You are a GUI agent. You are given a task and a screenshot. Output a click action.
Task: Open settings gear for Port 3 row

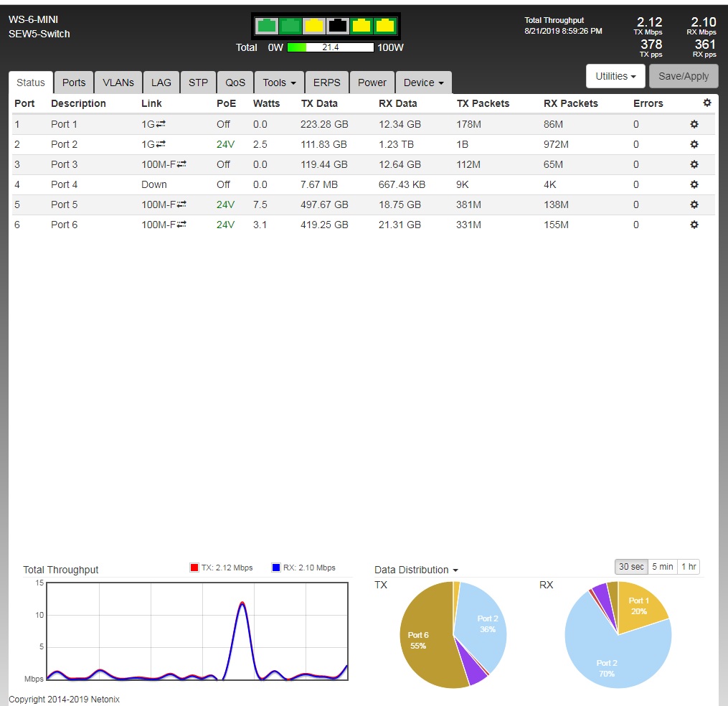(694, 164)
